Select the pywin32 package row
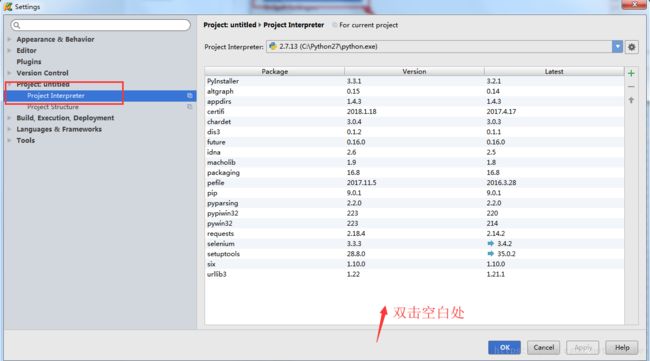The width and height of the screenshot is (650, 361). point(414,223)
